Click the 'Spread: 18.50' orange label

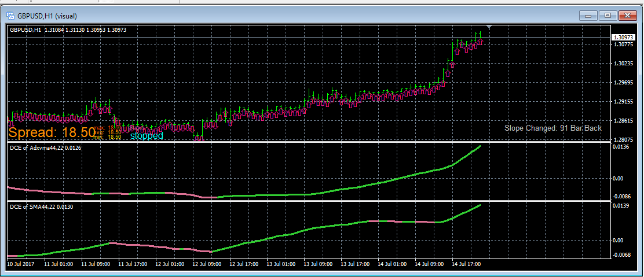(52, 132)
